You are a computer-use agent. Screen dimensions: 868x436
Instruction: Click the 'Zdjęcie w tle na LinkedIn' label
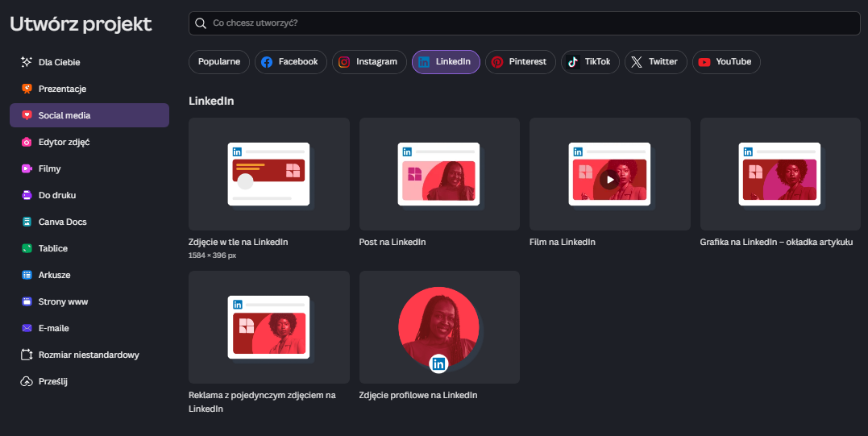click(x=238, y=242)
